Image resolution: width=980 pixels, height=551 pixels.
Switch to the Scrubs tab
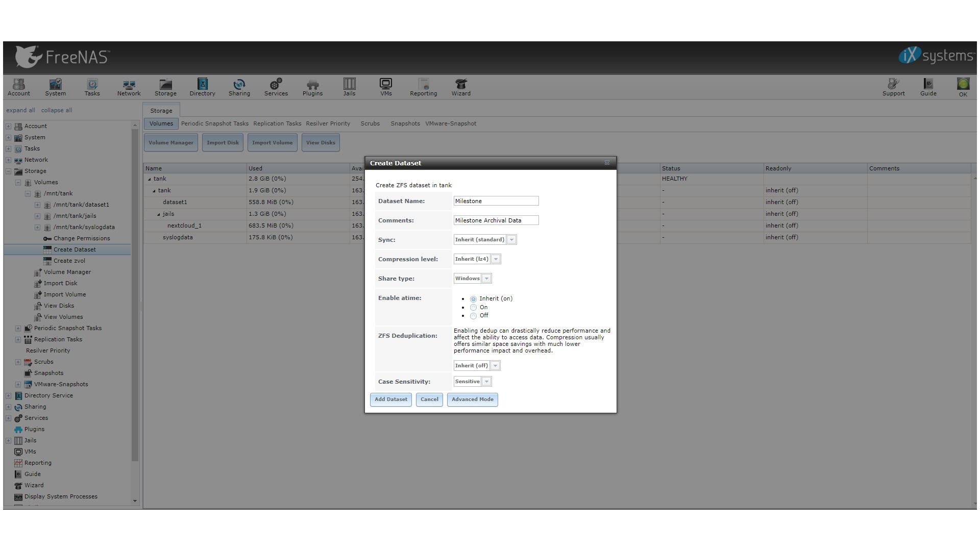click(x=370, y=123)
